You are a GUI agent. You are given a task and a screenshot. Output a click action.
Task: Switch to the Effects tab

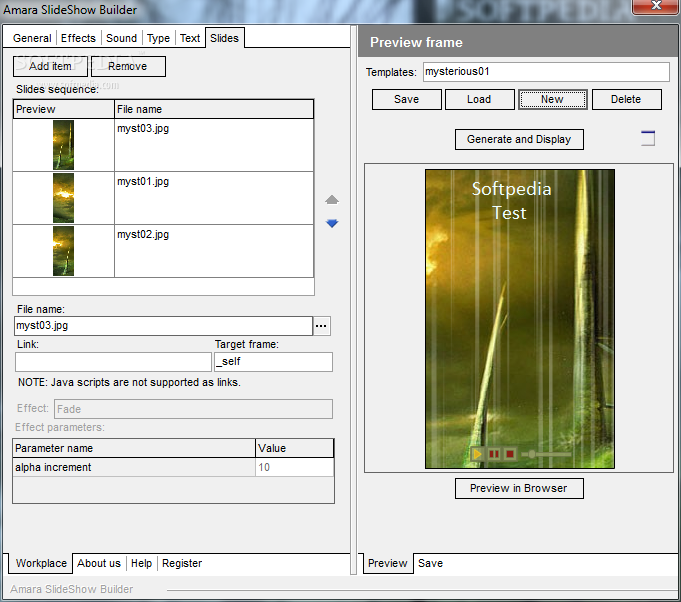pos(78,38)
